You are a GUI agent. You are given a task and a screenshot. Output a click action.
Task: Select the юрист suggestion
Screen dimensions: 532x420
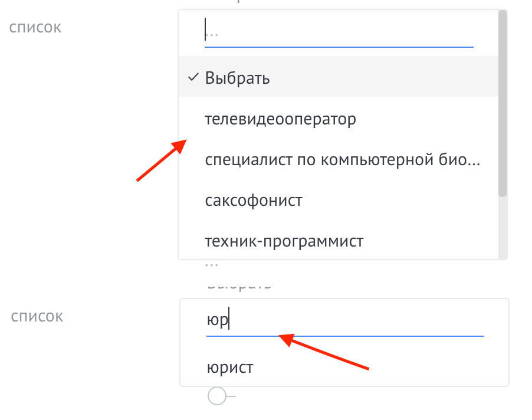230,367
